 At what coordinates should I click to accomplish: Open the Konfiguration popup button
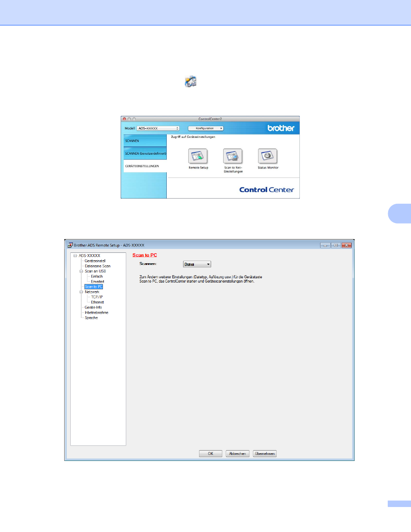point(206,128)
